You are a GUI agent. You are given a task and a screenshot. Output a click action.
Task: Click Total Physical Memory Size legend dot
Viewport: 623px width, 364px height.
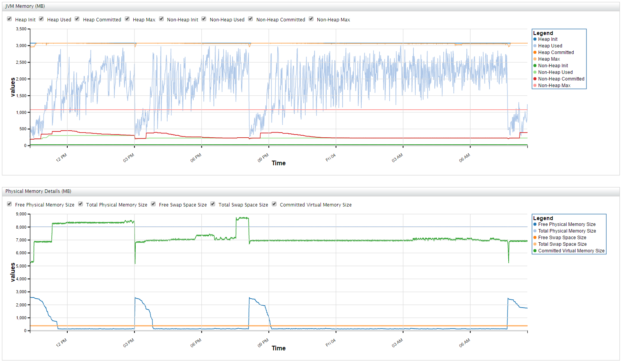pyautogui.click(x=535, y=231)
